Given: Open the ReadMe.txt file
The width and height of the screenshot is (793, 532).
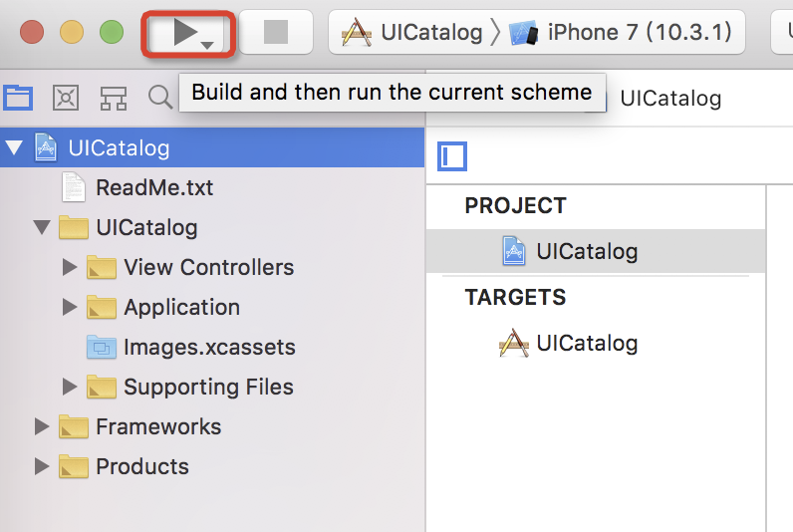Looking at the screenshot, I should 153,187.
